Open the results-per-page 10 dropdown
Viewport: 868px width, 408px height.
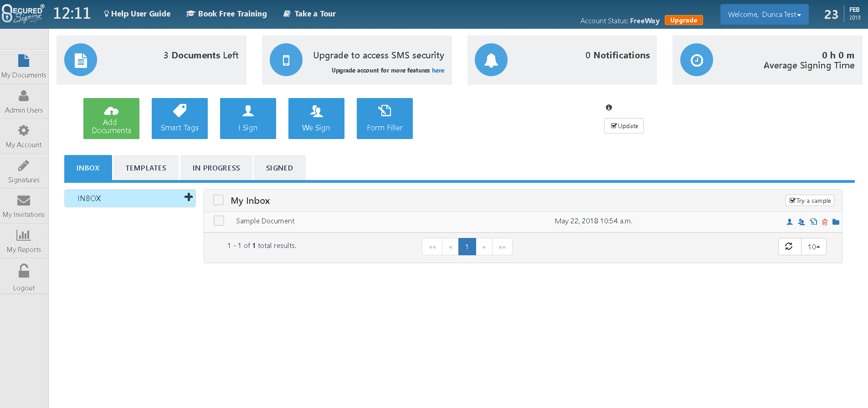[x=814, y=247]
